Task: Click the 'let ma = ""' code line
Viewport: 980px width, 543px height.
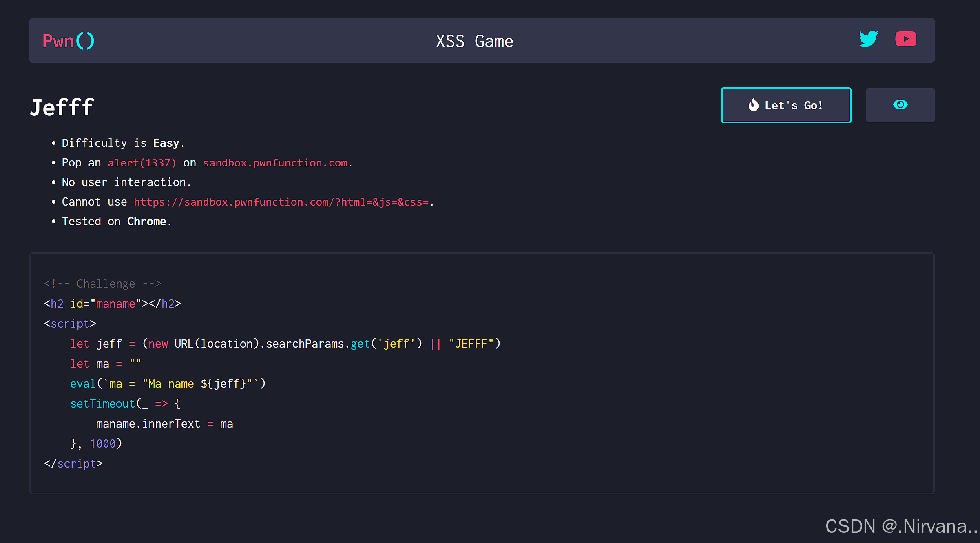Action: coord(106,363)
